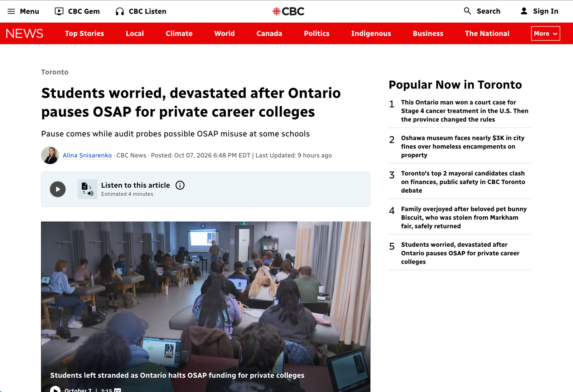Click the Sign In person icon

coord(524,11)
